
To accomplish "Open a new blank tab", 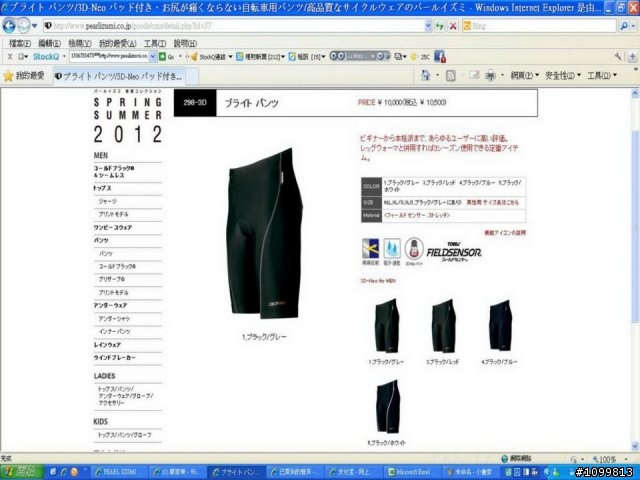I will pyautogui.click(x=192, y=76).
